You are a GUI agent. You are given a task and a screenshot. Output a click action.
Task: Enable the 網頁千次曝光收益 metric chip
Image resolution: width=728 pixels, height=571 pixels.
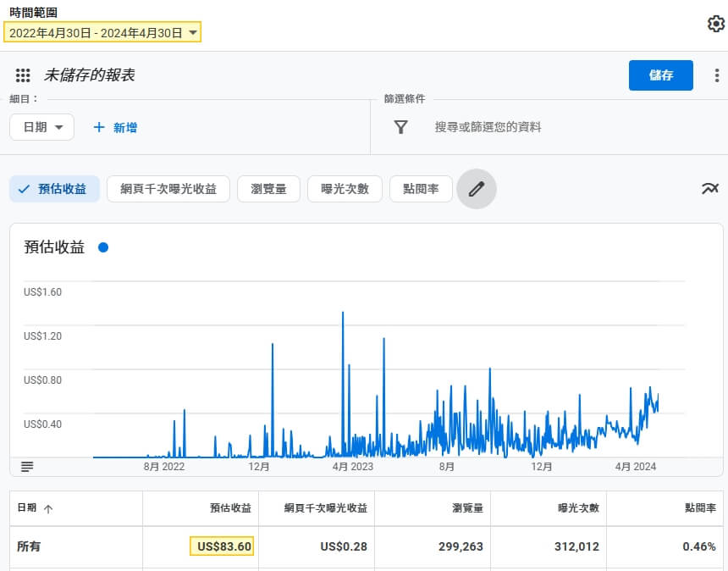168,189
